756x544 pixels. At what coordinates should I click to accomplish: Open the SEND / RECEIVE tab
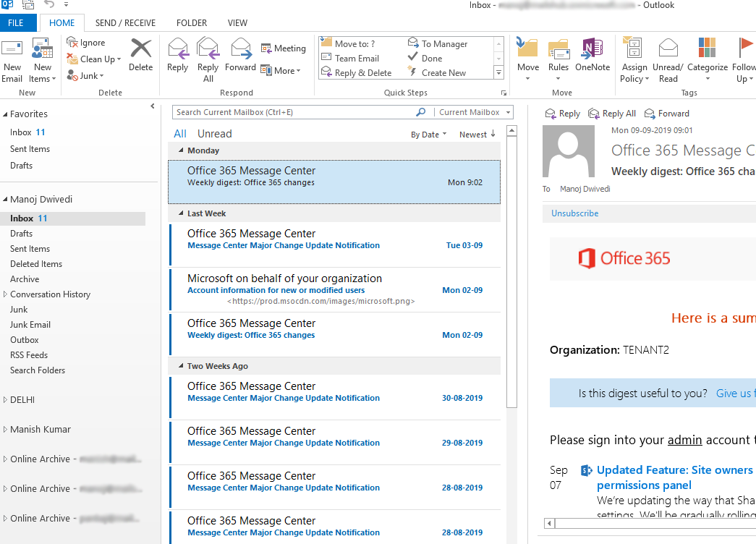point(125,23)
